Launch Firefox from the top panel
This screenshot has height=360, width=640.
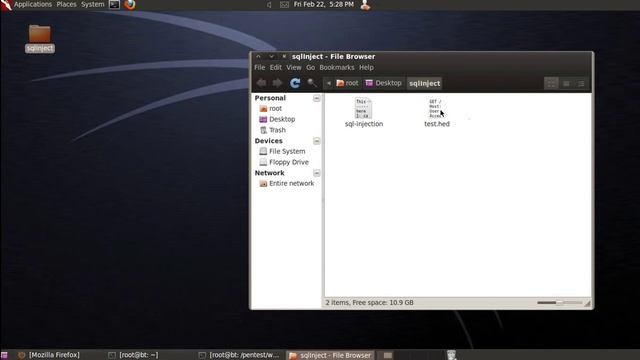click(130, 4)
